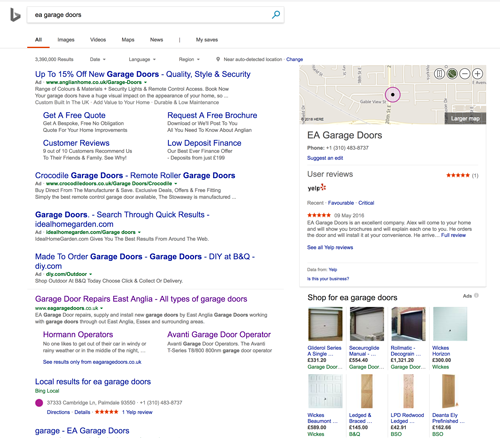Click Get A Free Quote link
Viewport: 500px width, 438px height.
click(x=74, y=115)
